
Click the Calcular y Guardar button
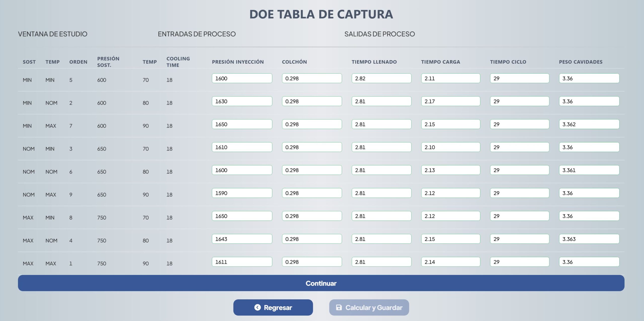point(369,307)
